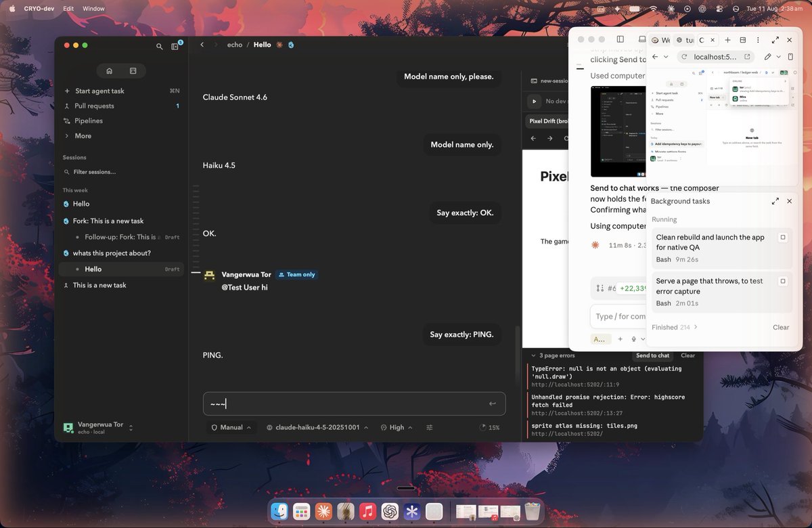812x528 pixels.
Task: Expand the Background tasks panel
Action: (x=775, y=201)
